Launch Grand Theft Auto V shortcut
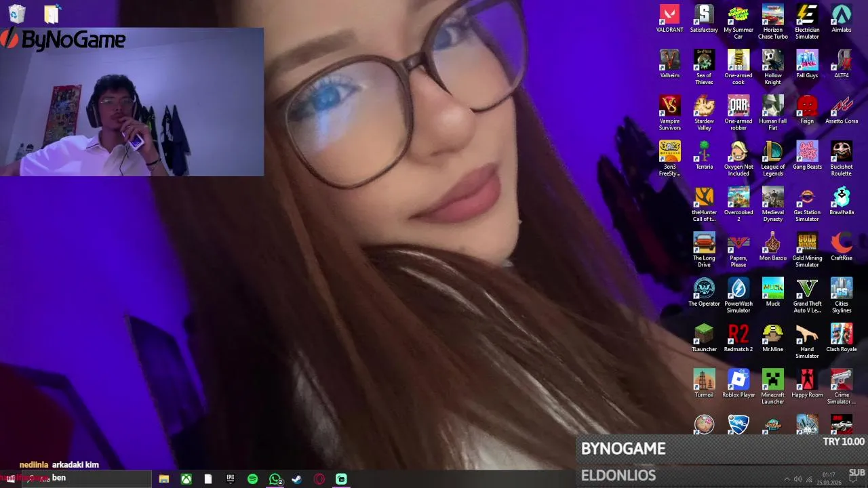The height and width of the screenshot is (488, 868). [x=807, y=294]
